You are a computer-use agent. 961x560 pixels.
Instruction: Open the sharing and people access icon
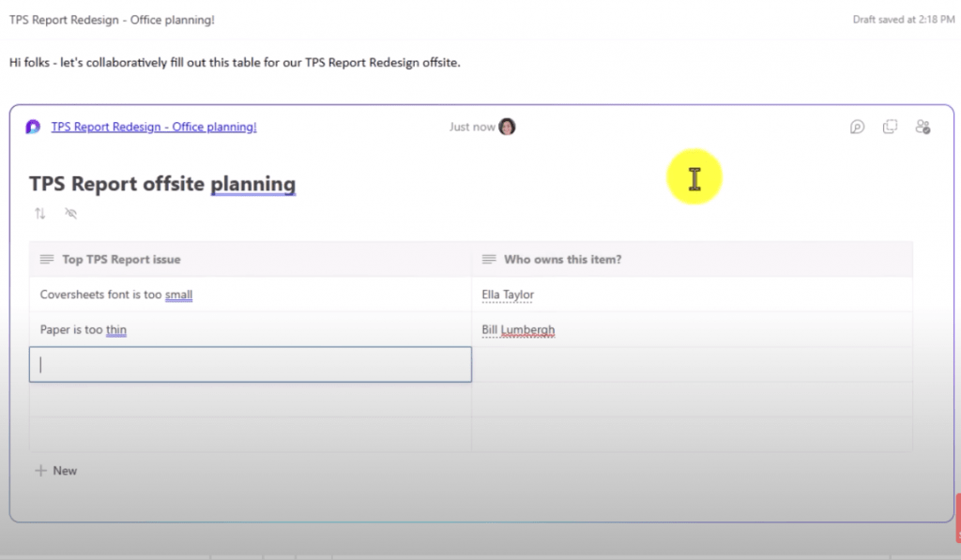click(923, 127)
